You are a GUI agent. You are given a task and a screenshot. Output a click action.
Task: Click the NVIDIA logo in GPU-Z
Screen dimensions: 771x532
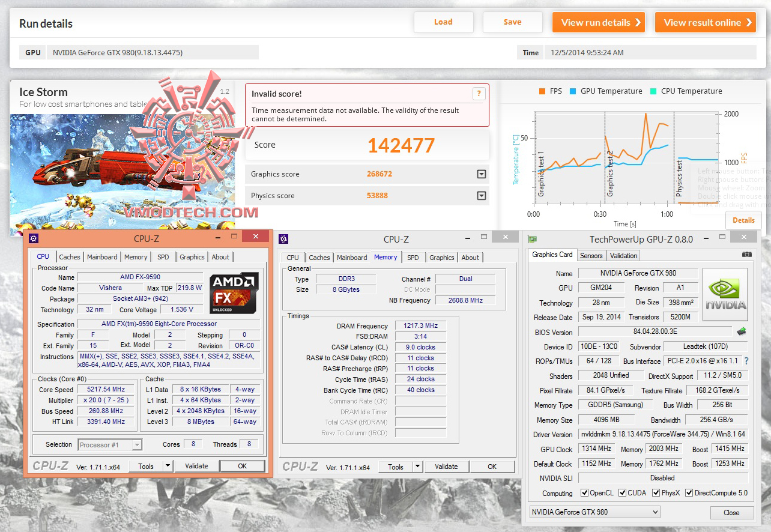click(x=725, y=294)
